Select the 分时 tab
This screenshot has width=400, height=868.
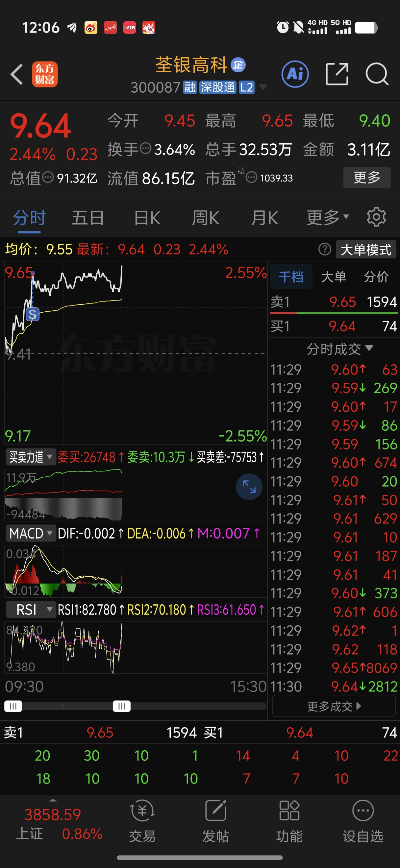point(29,218)
